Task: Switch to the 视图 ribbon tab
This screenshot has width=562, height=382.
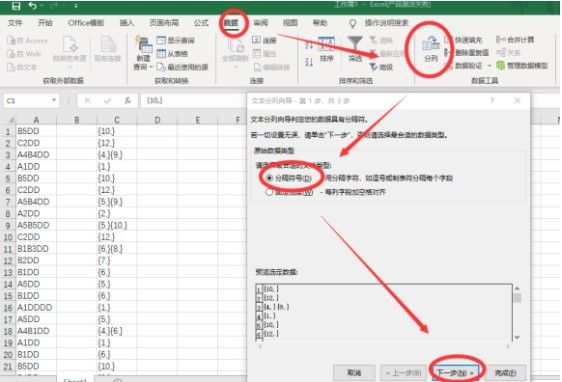Action: pos(290,23)
